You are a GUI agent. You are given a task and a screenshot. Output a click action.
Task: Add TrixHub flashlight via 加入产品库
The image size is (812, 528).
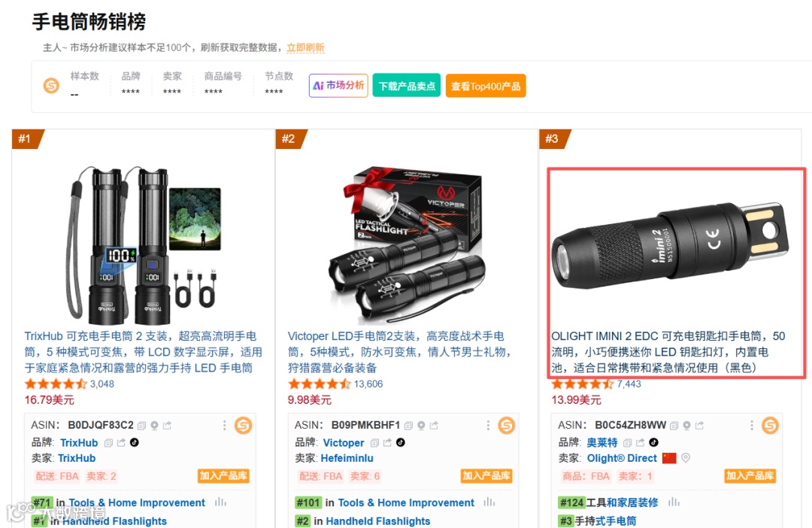click(x=223, y=475)
